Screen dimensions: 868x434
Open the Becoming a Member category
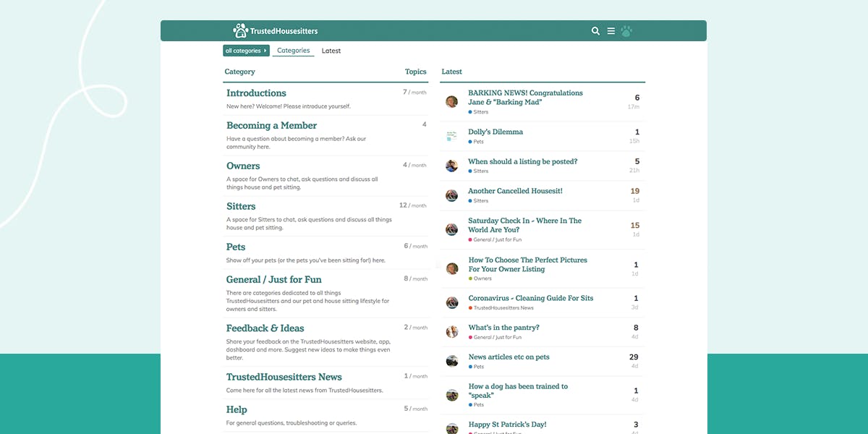(271, 126)
